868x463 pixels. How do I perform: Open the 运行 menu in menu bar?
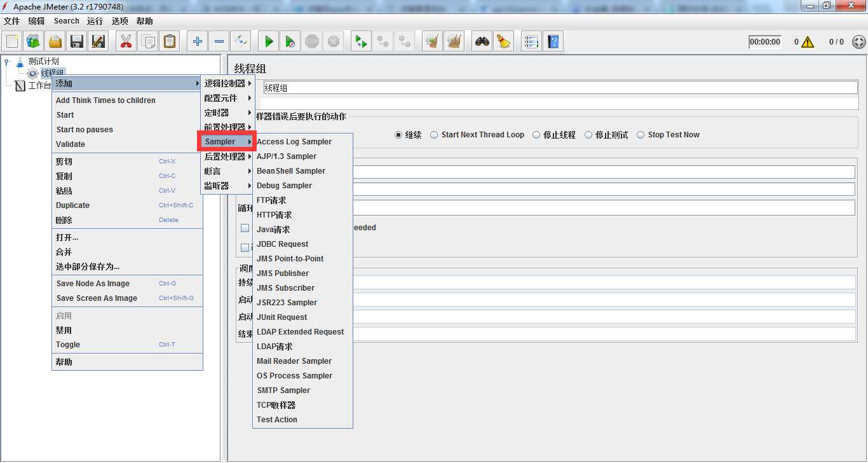click(95, 21)
